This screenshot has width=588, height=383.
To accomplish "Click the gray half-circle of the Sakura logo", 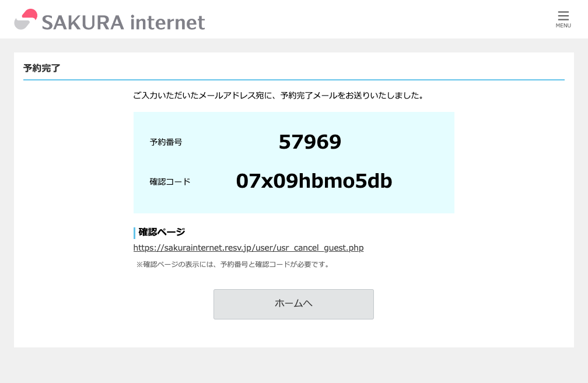I will click(20, 24).
